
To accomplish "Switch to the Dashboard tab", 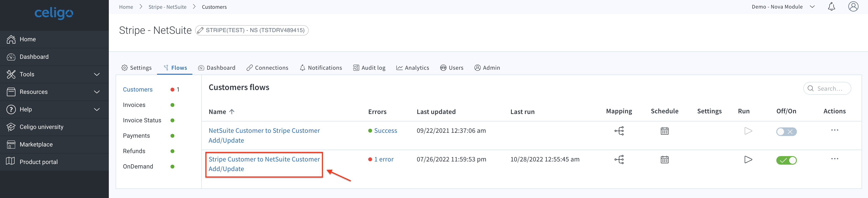I will 217,68.
